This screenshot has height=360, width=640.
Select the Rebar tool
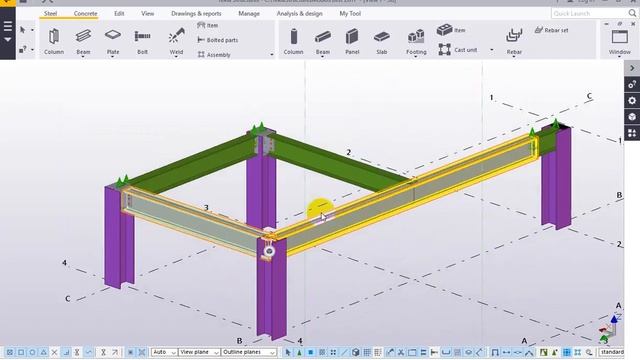(514, 41)
